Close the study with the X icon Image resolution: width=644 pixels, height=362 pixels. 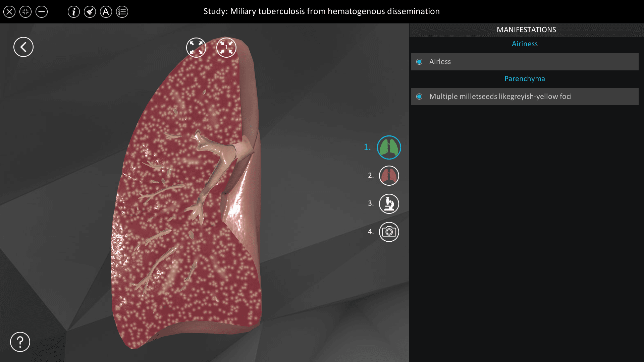point(9,12)
